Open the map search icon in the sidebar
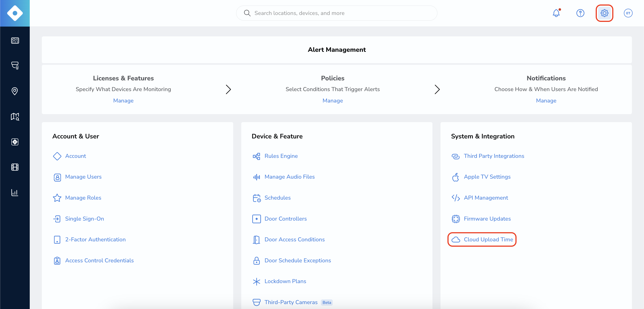644x309 pixels. pyautogui.click(x=15, y=117)
